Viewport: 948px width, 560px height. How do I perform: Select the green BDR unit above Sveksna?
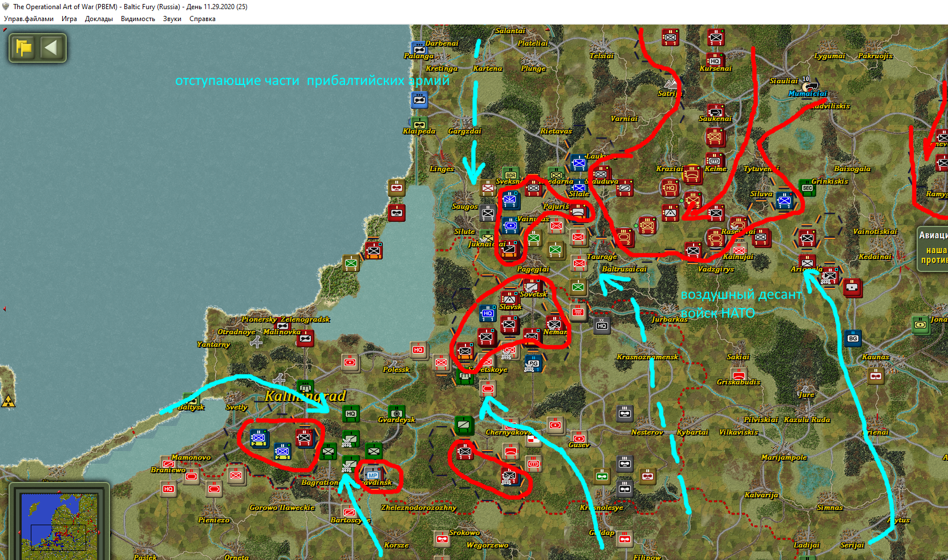click(511, 175)
